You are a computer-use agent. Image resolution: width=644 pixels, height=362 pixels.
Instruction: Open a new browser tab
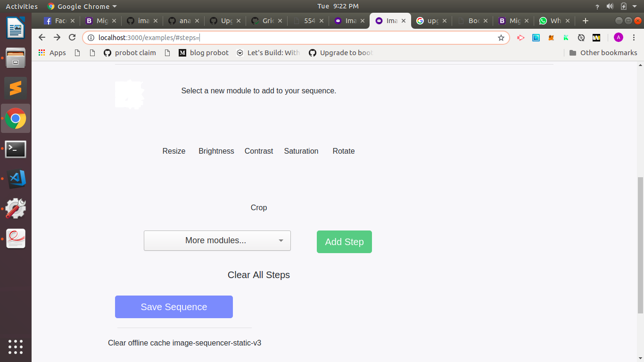coord(586,21)
